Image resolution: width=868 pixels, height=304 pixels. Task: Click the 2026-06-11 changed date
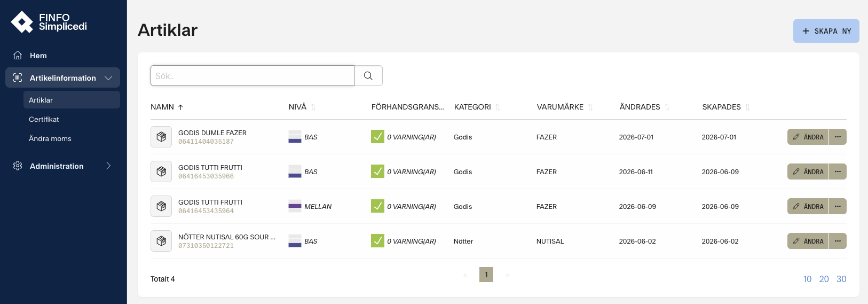tap(636, 172)
